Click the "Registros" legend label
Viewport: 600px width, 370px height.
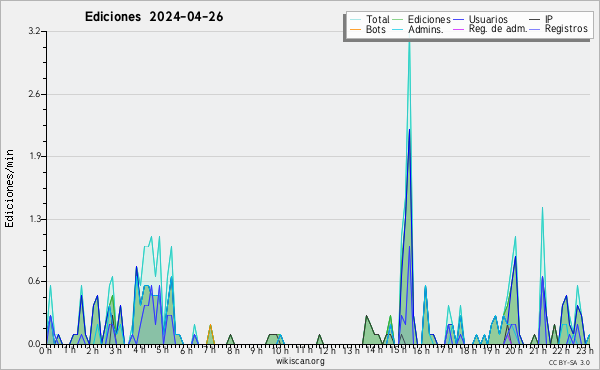pos(566,29)
